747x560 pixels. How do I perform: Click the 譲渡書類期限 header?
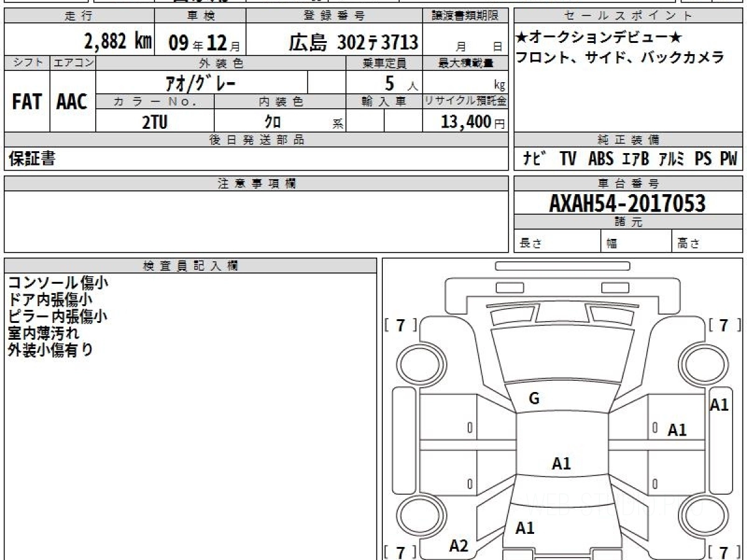pos(466,16)
